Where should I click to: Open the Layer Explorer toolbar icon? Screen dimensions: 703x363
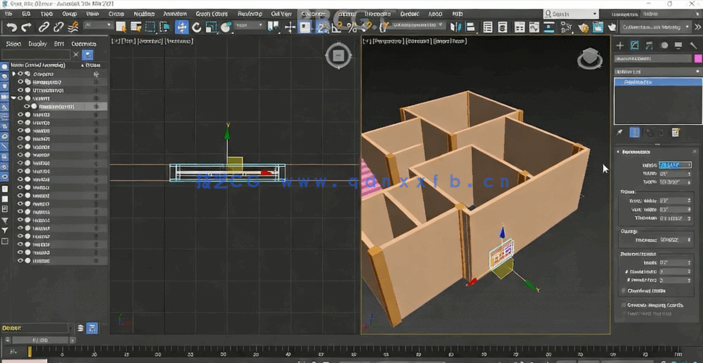click(x=503, y=27)
